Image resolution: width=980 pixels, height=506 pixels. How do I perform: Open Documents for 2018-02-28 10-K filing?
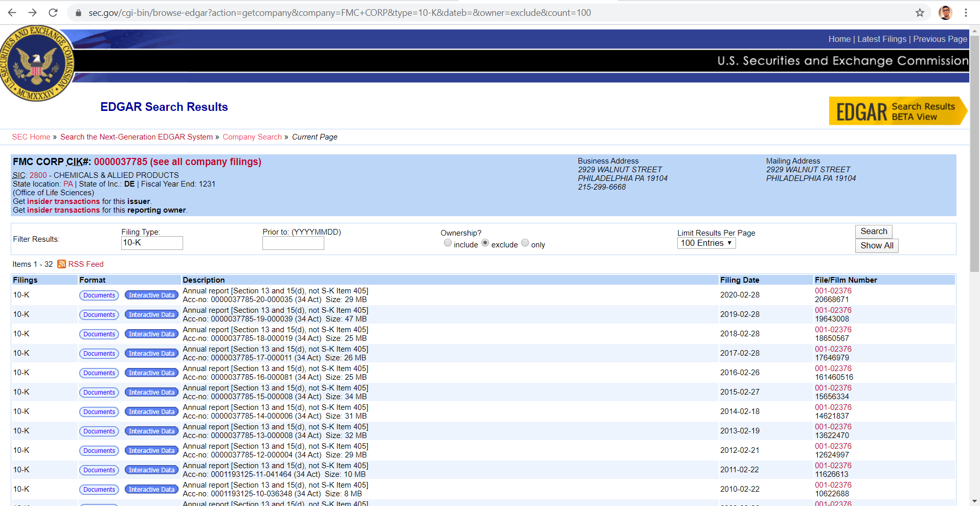point(99,334)
